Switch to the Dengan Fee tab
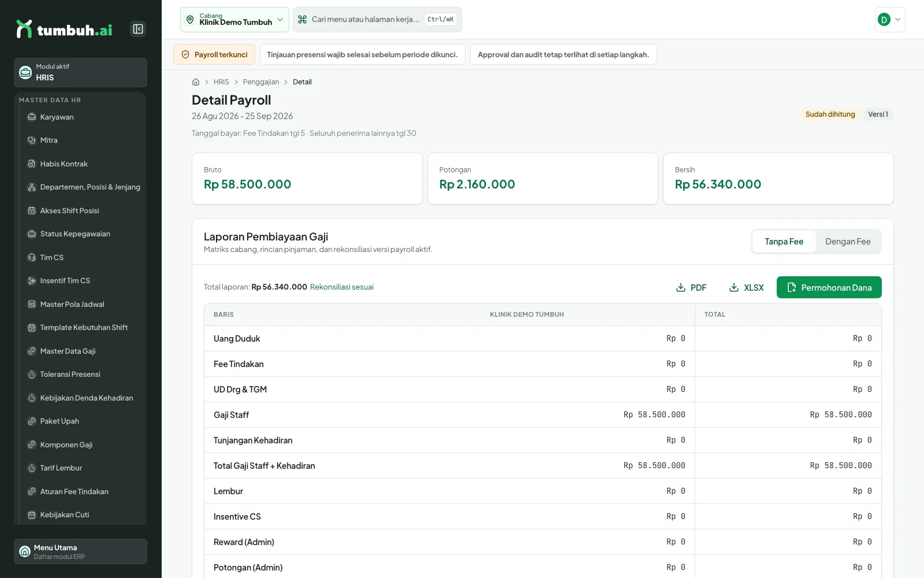The image size is (924, 578). pyautogui.click(x=848, y=242)
